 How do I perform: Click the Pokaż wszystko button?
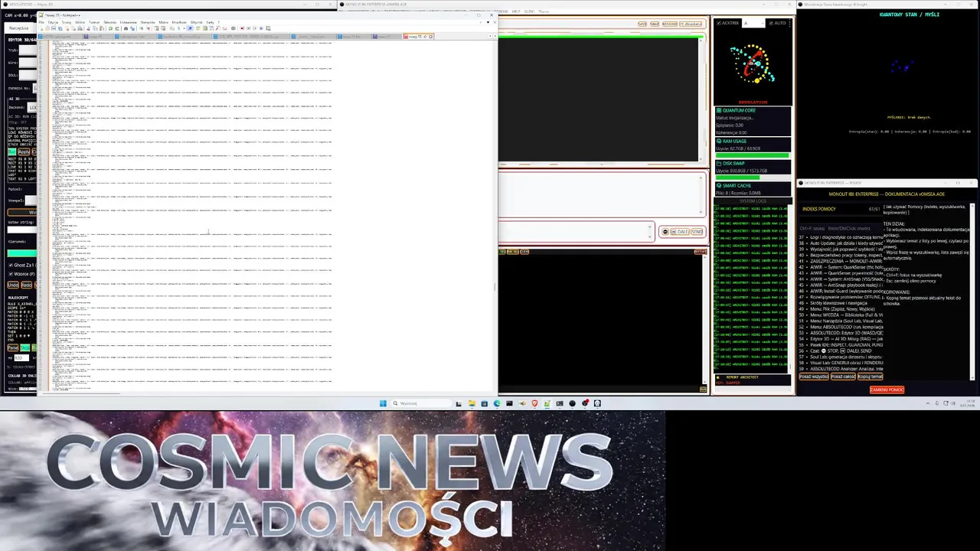pos(814,377)
